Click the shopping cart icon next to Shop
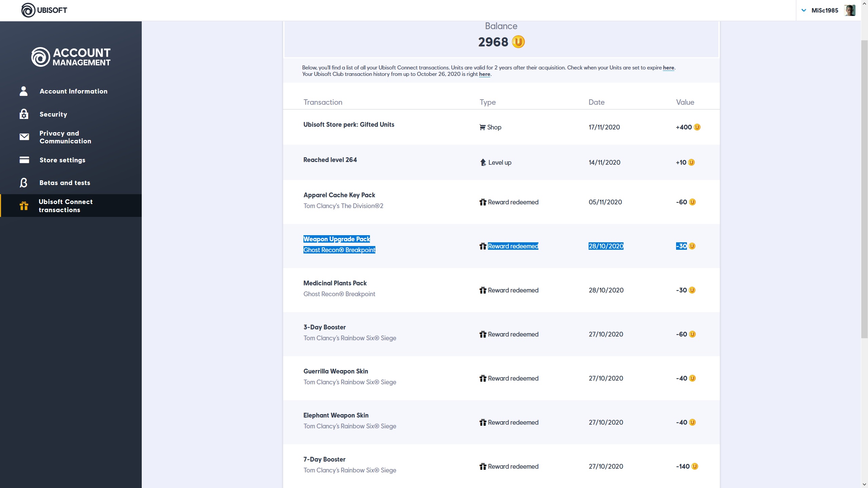 point(482,127)
